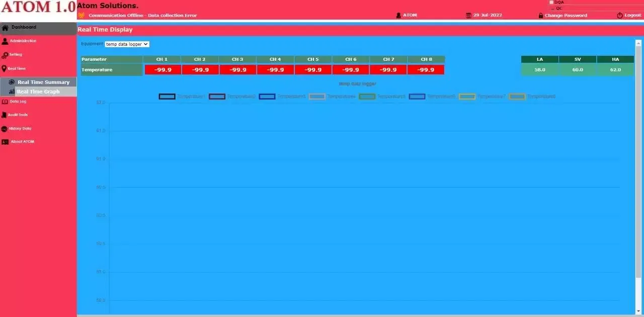Click the Change Password link
Viewport: 644px width, 317px height.
(x=566, y=16)
